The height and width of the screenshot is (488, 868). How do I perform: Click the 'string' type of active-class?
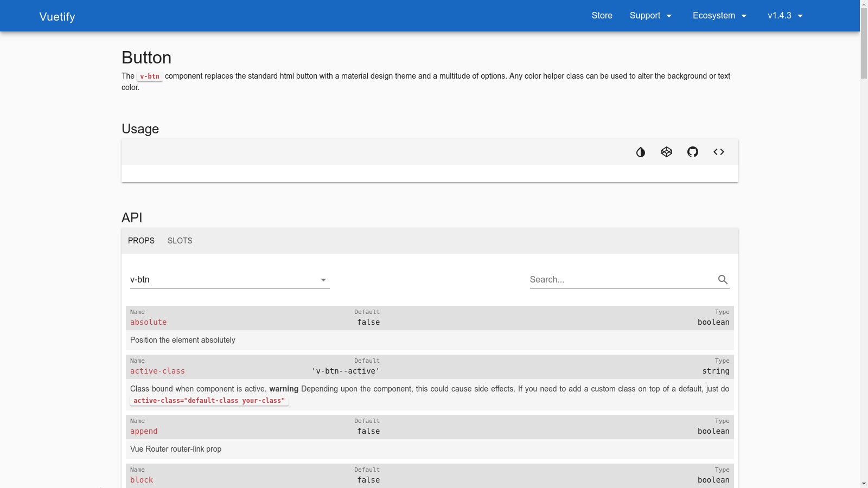(716, 371)
